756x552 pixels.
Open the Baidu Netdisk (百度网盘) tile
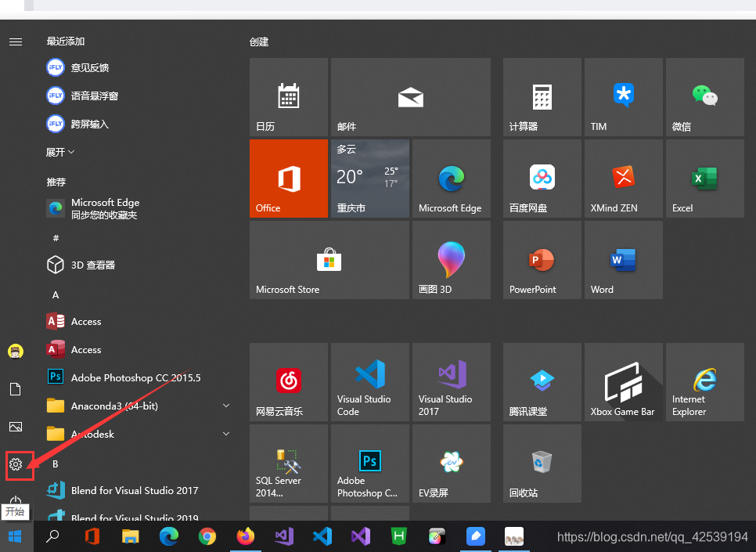pyautogui.click(x=542, y=179)
